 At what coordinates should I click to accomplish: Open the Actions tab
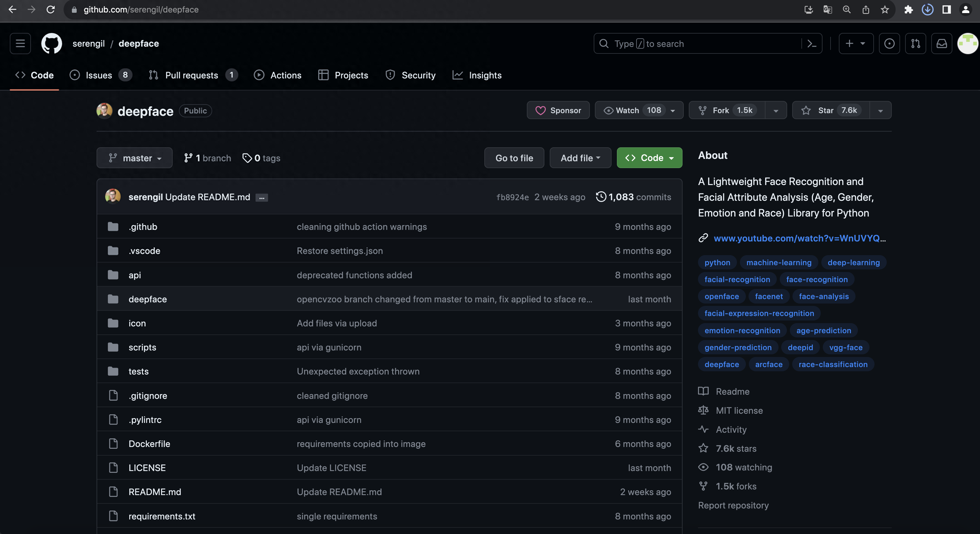[x=278, y=75]
